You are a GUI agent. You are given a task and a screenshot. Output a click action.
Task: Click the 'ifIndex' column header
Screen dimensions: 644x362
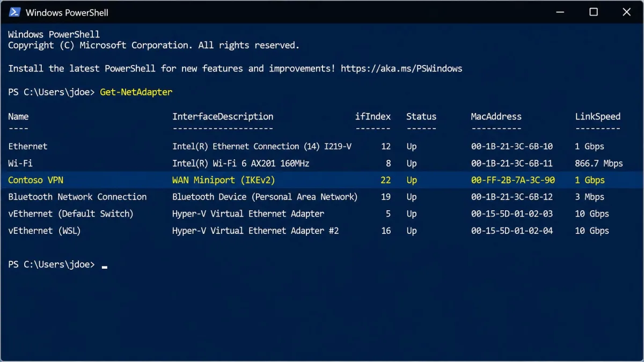click(373, 116)
